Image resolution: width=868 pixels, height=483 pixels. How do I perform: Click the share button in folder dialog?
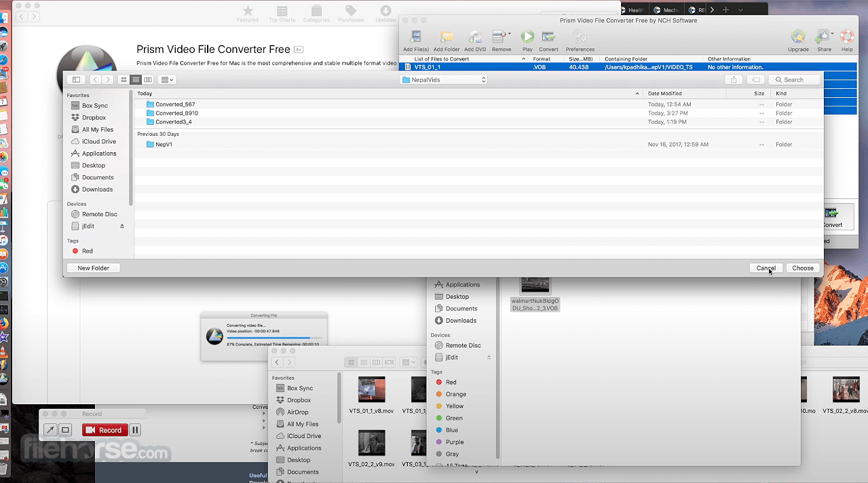734,79
